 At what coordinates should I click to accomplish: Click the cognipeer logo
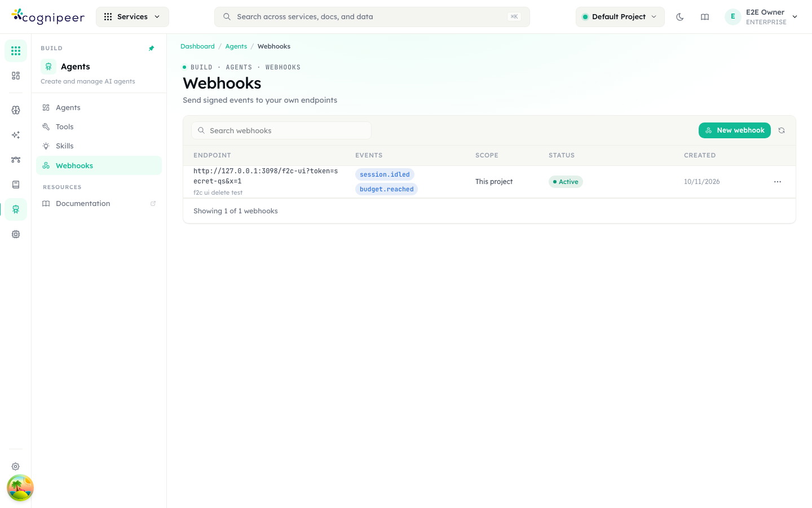(x=48, y=17)
